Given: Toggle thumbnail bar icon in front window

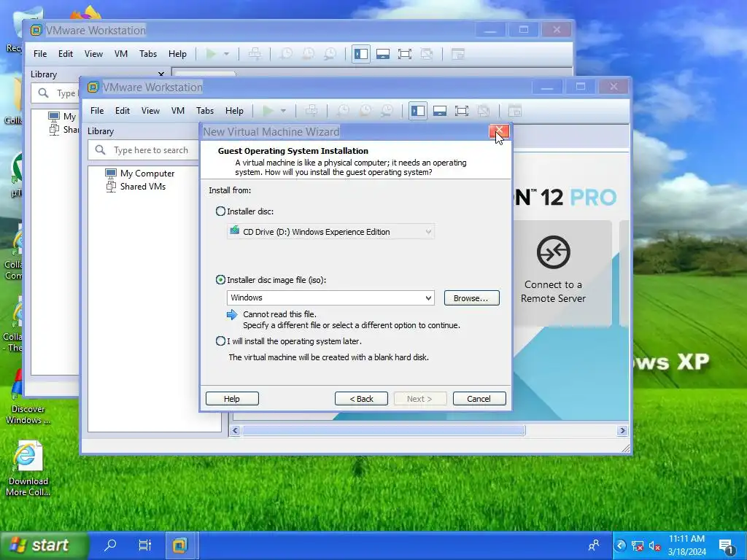Looking at the screenshot, I should 440,111.
